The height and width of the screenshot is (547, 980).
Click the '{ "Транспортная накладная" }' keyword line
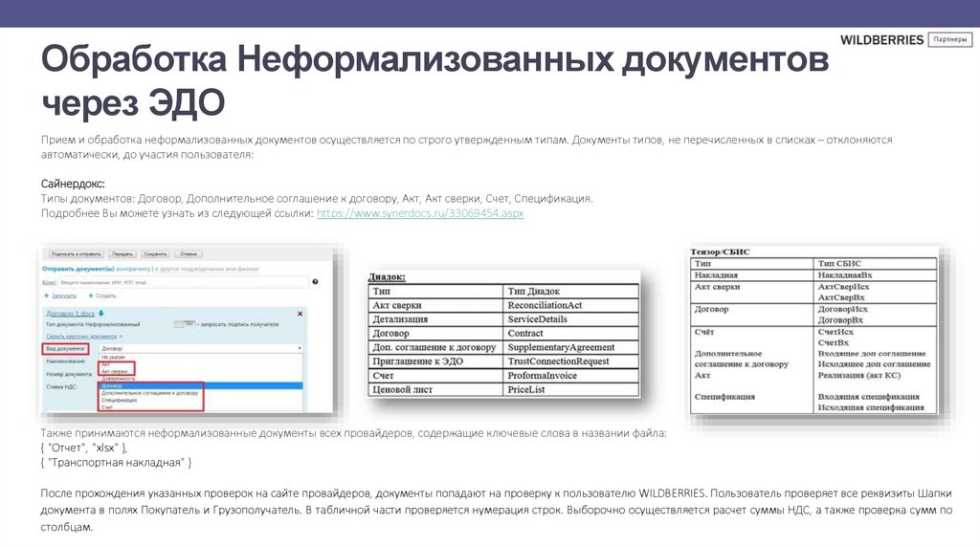tap(116, 463)
